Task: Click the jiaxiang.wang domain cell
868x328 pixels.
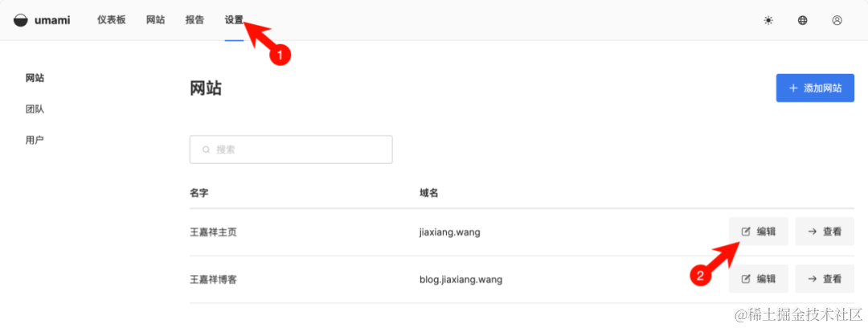Action: click(450, 232)
